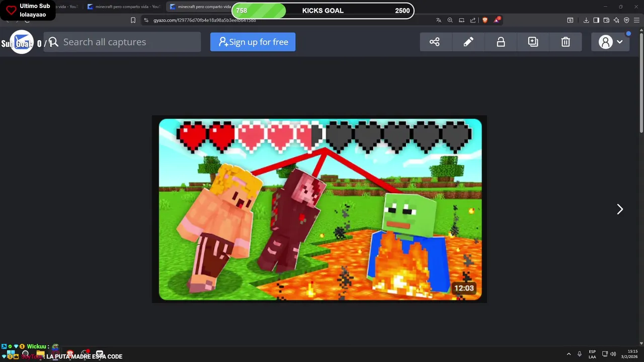Open the Brave VPN shield icon
Viewport: 644px width, 362px height.
click(x=626, y=20)
